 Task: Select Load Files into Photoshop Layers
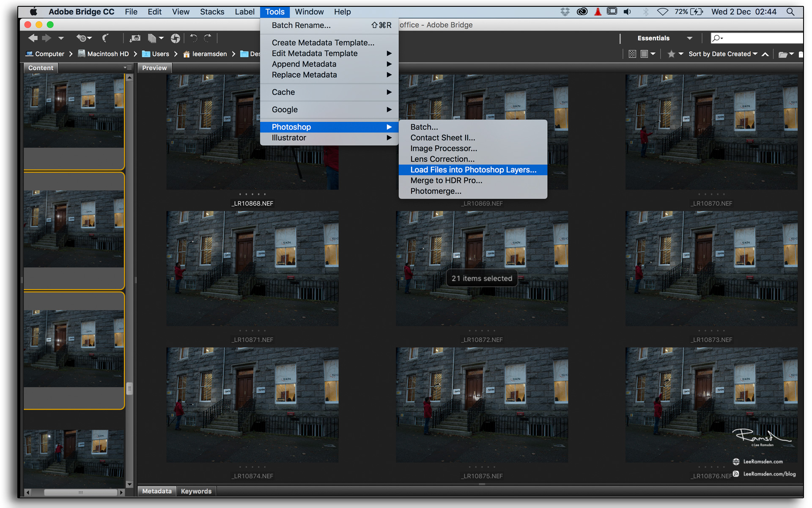[x=473, y=170]
